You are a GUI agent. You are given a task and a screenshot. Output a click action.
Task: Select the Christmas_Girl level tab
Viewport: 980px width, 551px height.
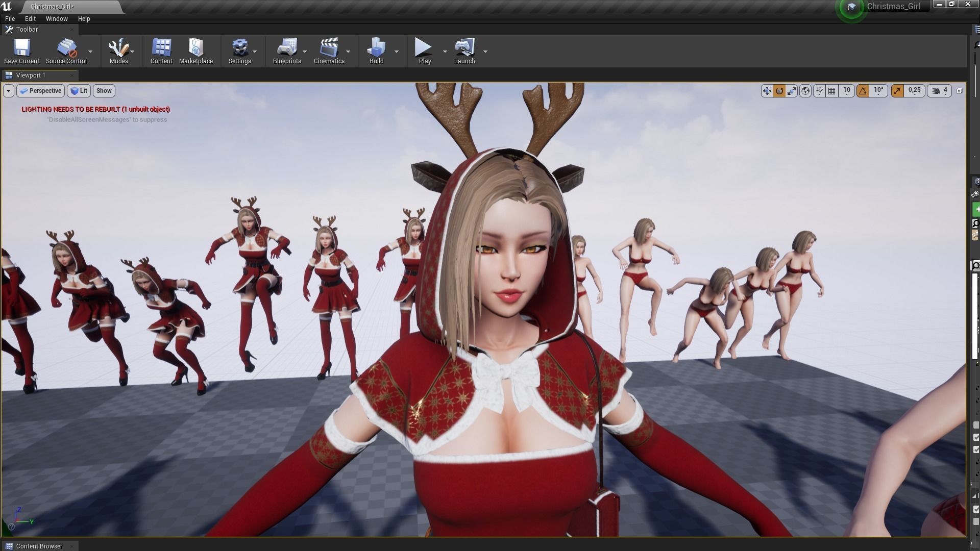tap(71, 7)
